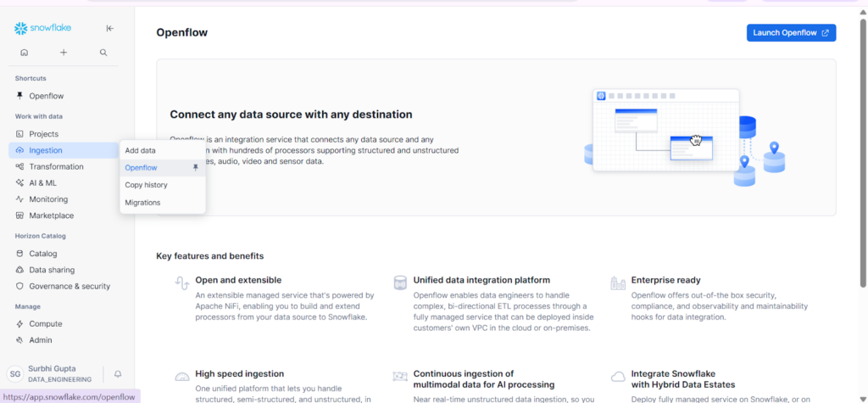Go to Marketplace
This screenshot has width=868, height=403.
pos(51,215)
